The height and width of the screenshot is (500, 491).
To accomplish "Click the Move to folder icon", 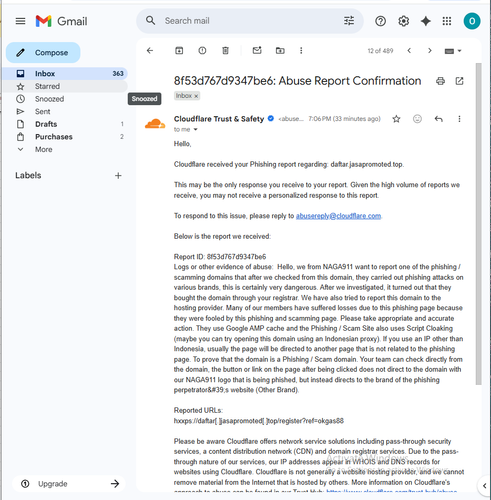I will pos(280,50).
